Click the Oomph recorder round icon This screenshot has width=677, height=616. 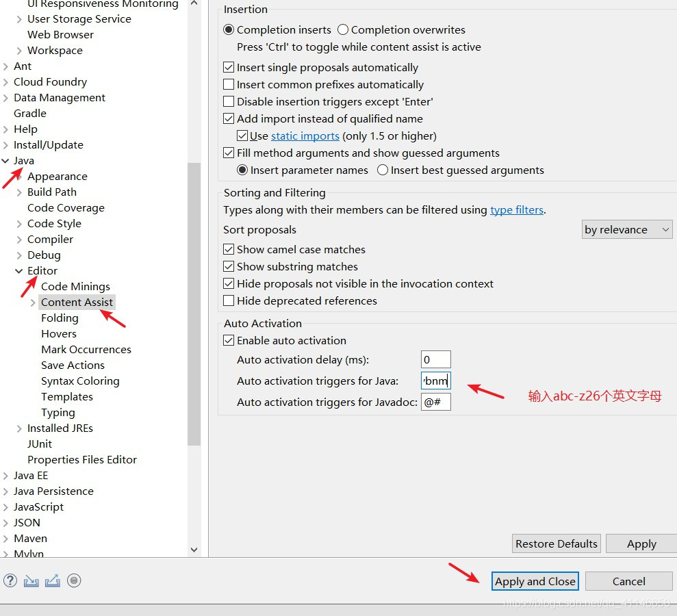click(74, 580)
